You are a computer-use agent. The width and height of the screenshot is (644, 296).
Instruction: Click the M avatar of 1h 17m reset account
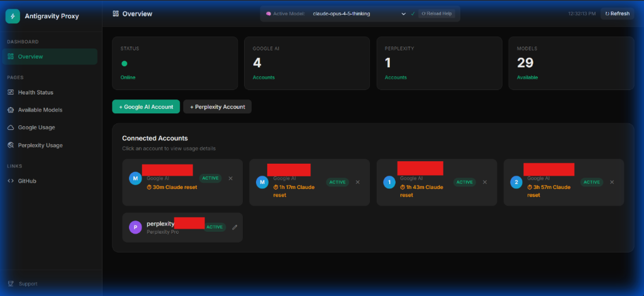point(262,182)
